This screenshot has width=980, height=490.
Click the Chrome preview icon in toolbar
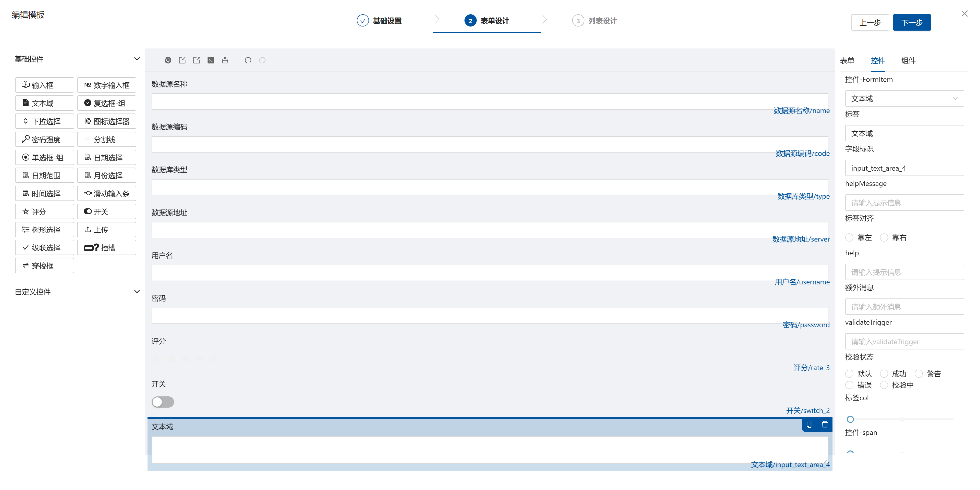168,60
